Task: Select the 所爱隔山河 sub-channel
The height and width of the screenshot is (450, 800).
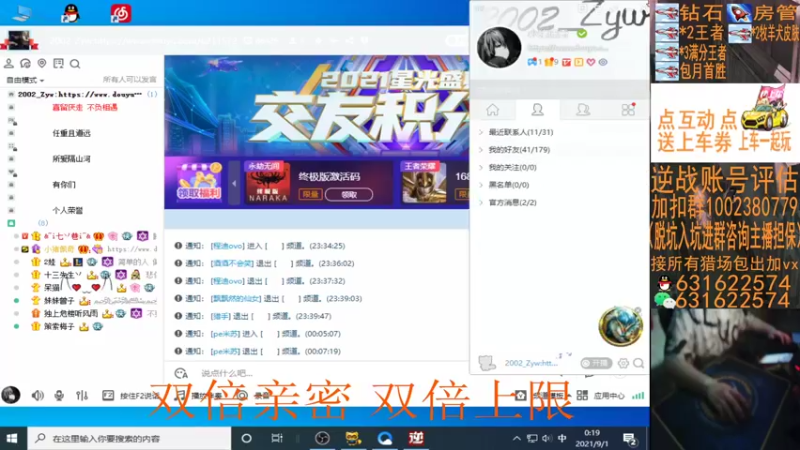Action: tap(71, 159)
